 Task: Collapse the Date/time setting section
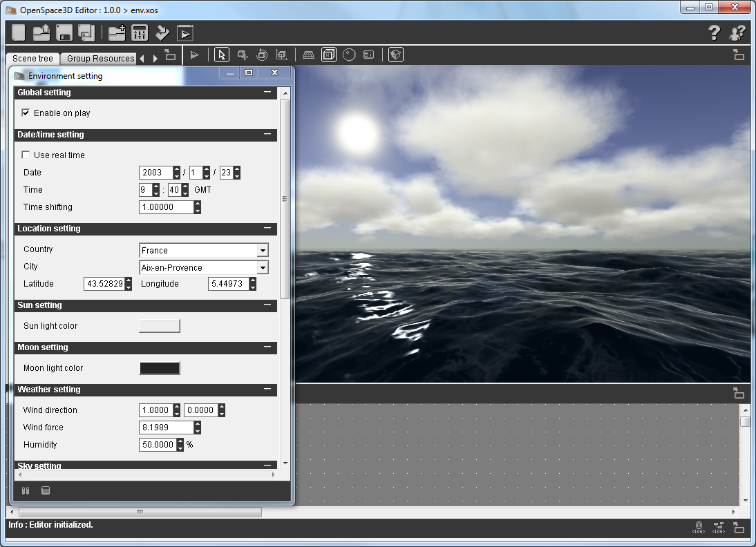tap(267, 135)
